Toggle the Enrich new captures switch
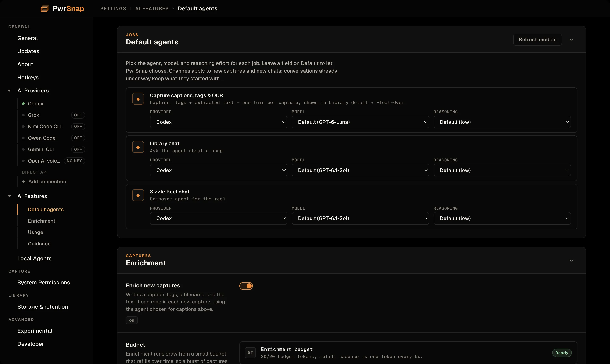Screen dimensions: 610x364 click(x=246, y=286)
